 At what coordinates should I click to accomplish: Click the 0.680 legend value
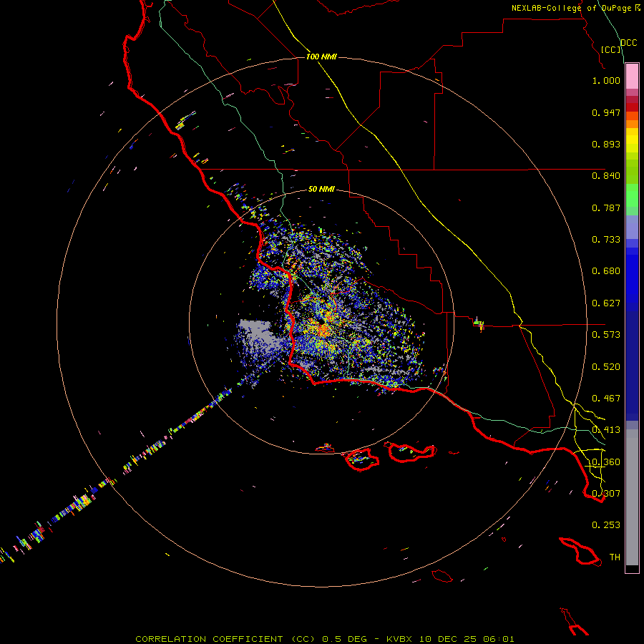(606, 271)
